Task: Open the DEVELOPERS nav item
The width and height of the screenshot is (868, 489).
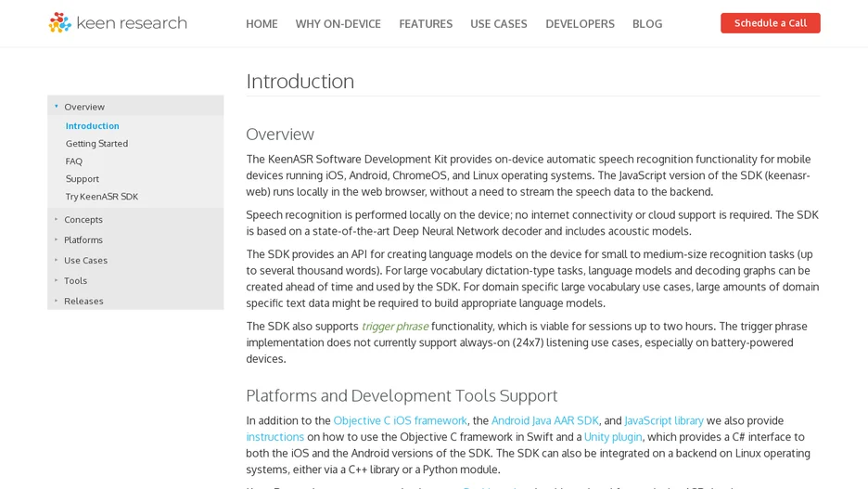Action: 580,24
